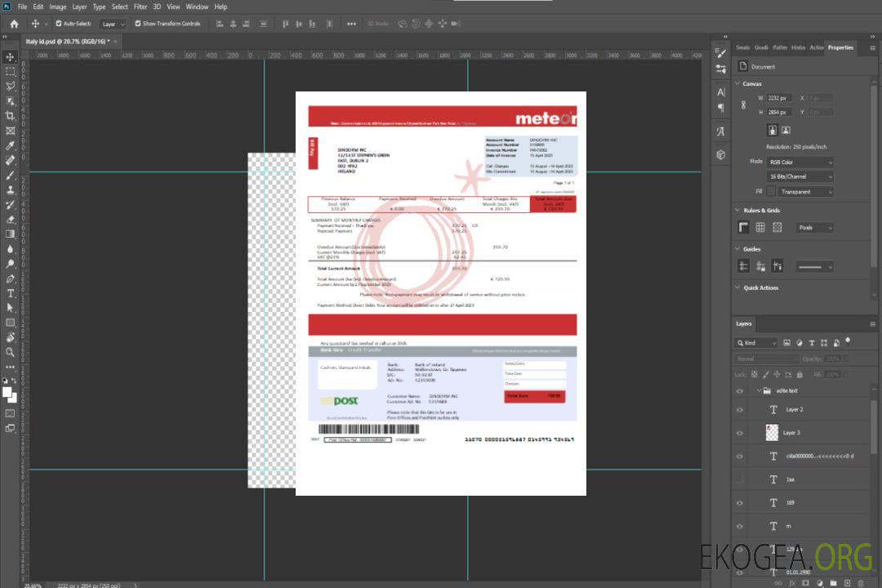882x588 pixels.
Task: Open the Window menu
Action: click(x=197, y=7)
